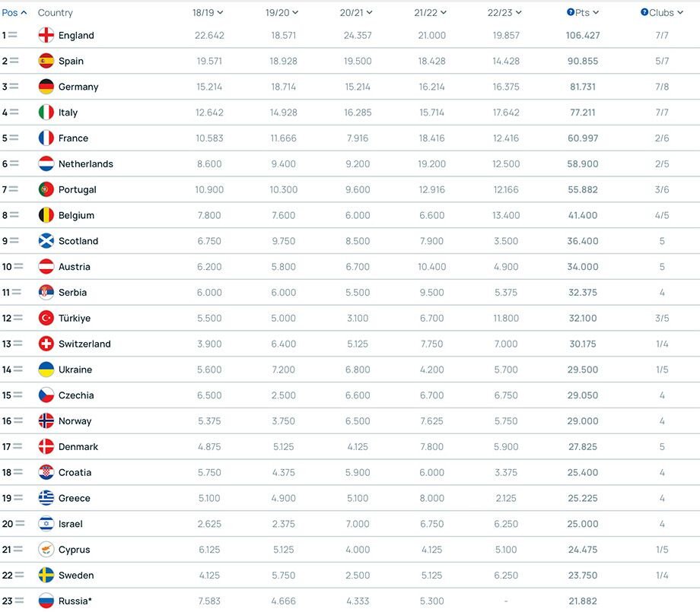The image size is (700, 612).
Task: Open the Germany country link
Action: (x=78, y=87)
